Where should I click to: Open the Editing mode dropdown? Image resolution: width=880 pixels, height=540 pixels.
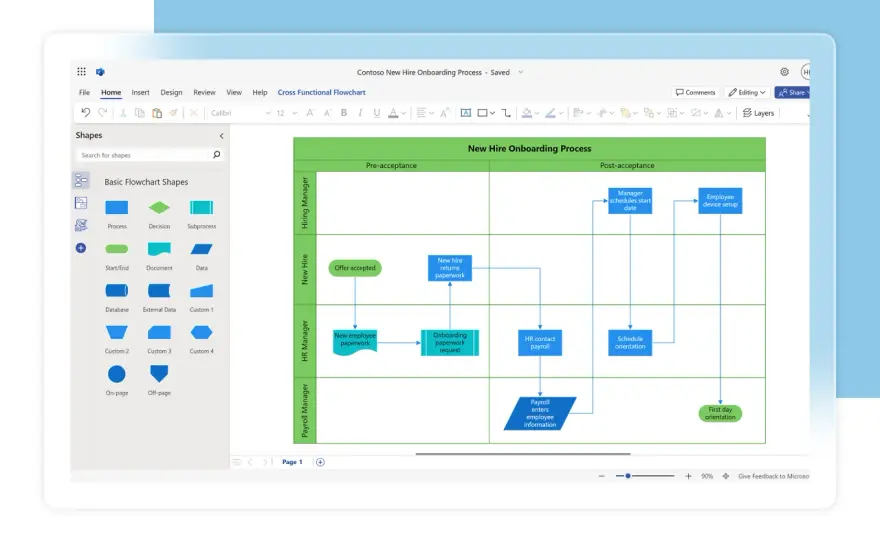pyautogui.click(x=747, y=92)
